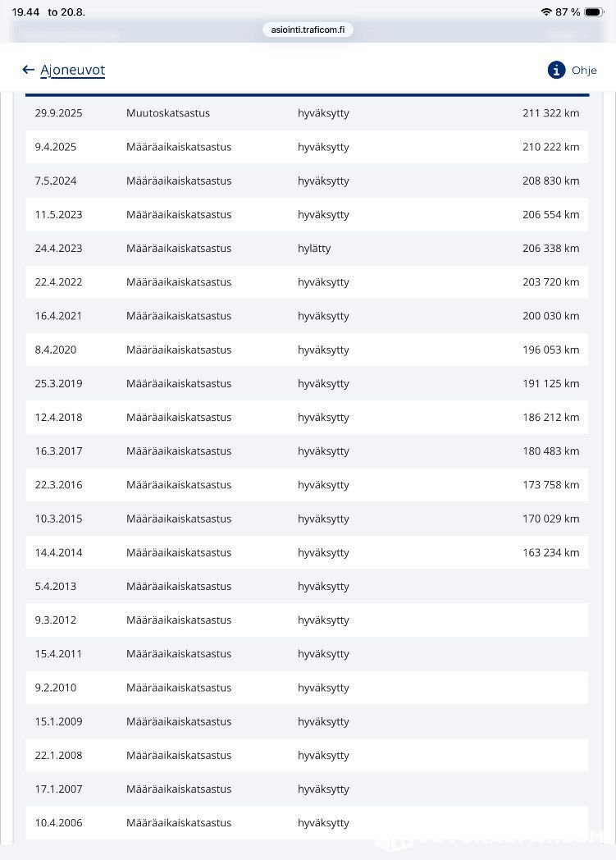Image resolution: width=616 pixels, height=860 pixels.
Task: Open the Ohje help link
Action: pyautogui.click(x=584, y=71)
